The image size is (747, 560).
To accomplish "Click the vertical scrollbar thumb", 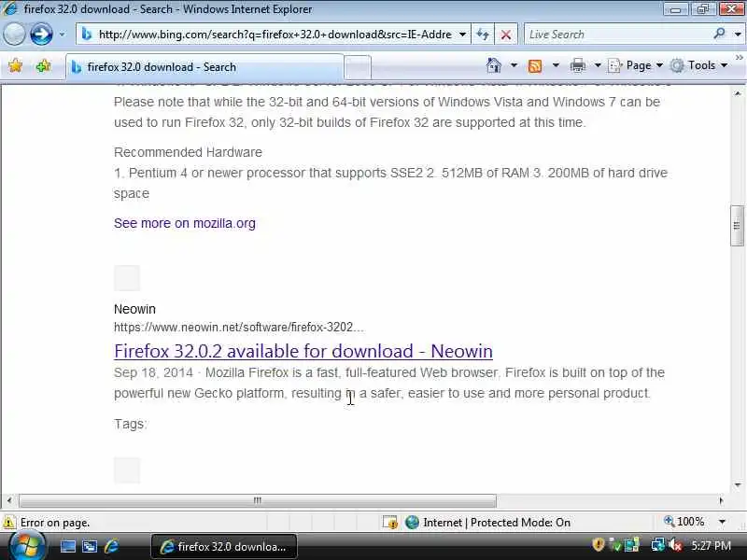I will 737,226.
